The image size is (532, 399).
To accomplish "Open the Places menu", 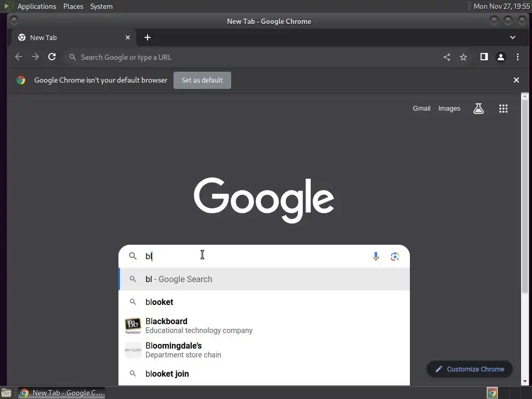I will [73, 6].
